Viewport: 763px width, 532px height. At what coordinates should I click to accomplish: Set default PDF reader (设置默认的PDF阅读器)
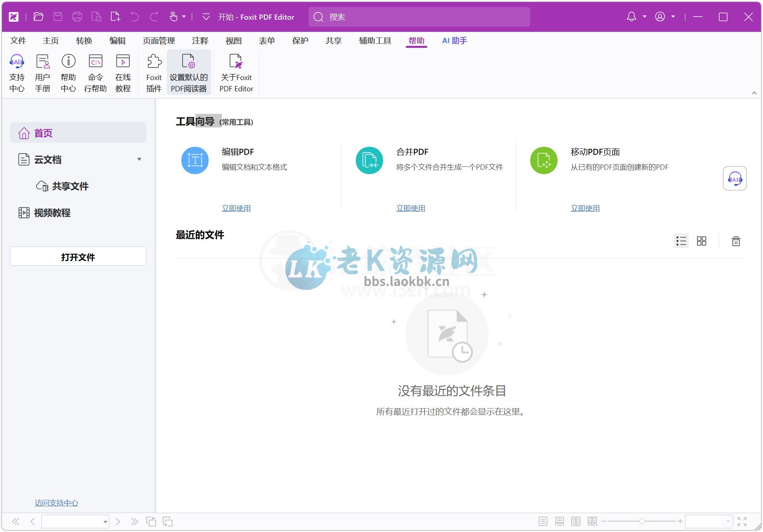(x=189, y=73)
